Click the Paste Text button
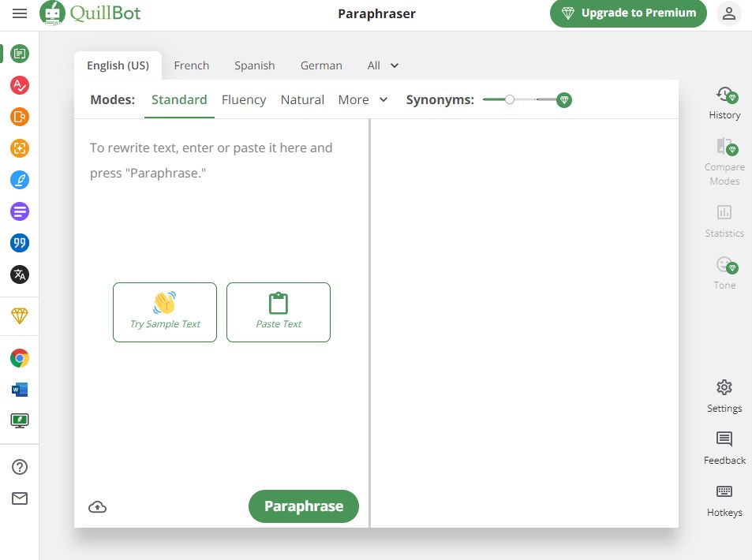The height and width of the screenshot is (560, 752). 279,312
